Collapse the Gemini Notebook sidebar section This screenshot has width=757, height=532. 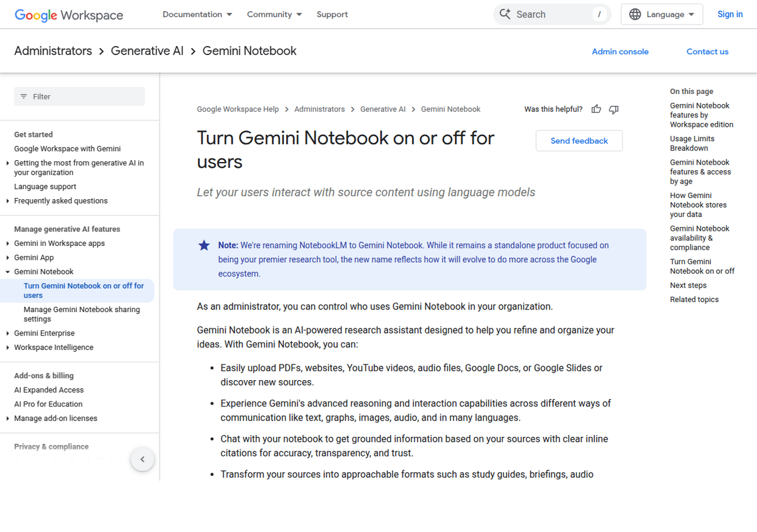click(x=8, y=272)
